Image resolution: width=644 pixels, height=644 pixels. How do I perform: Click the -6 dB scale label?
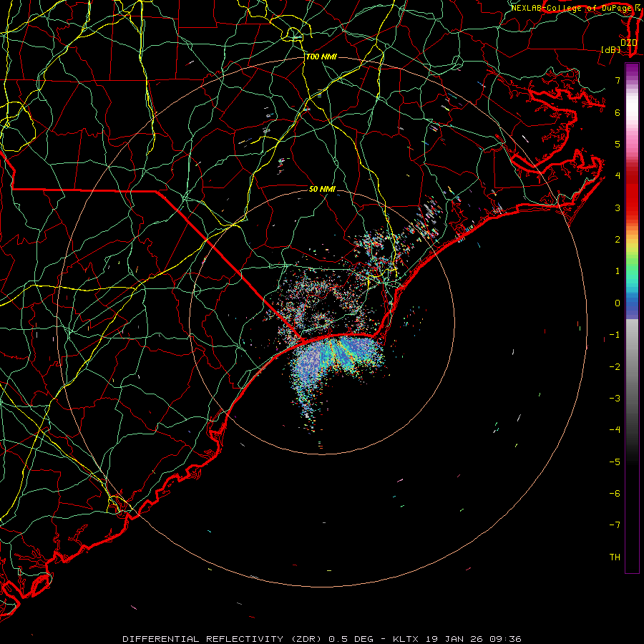(615, 494)
